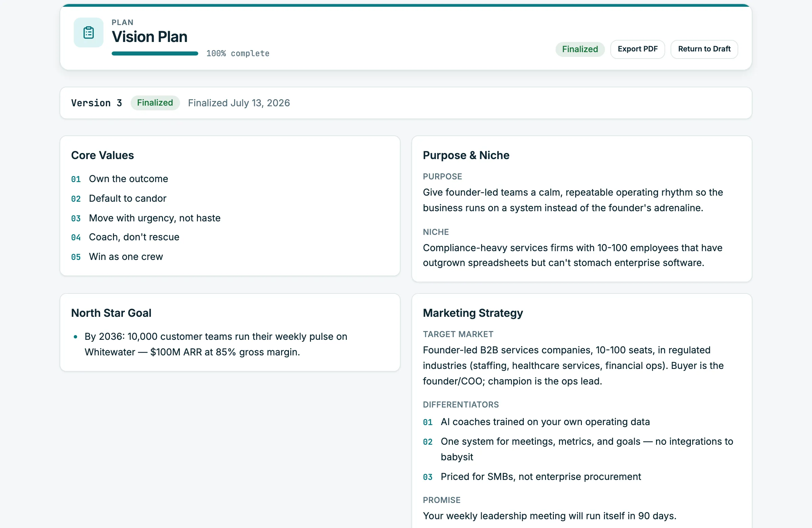The image size is (812, 528).
Task: Click the Core Values heading
Action: click(103, 155)
